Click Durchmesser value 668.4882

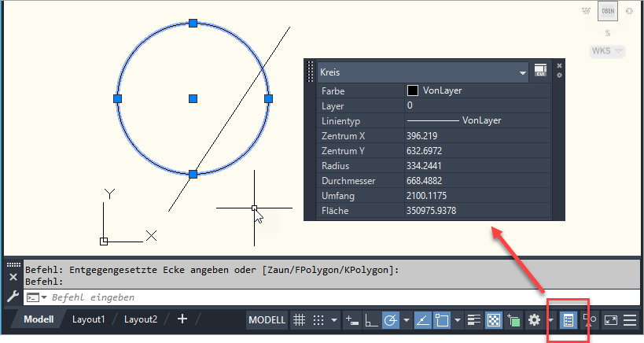477,181
